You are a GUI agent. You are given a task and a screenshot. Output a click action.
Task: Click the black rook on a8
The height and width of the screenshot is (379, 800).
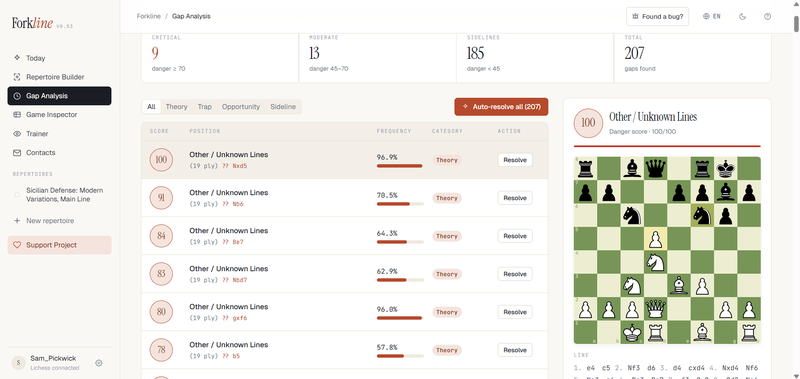point(586,168)
